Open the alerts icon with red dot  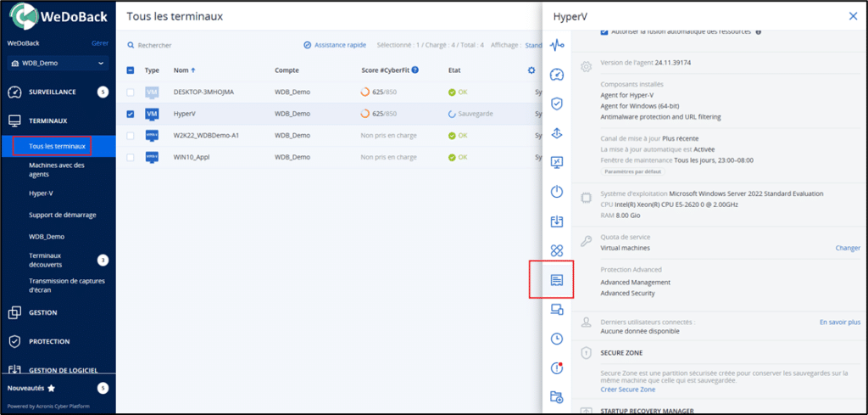click(x=556, y=367)
